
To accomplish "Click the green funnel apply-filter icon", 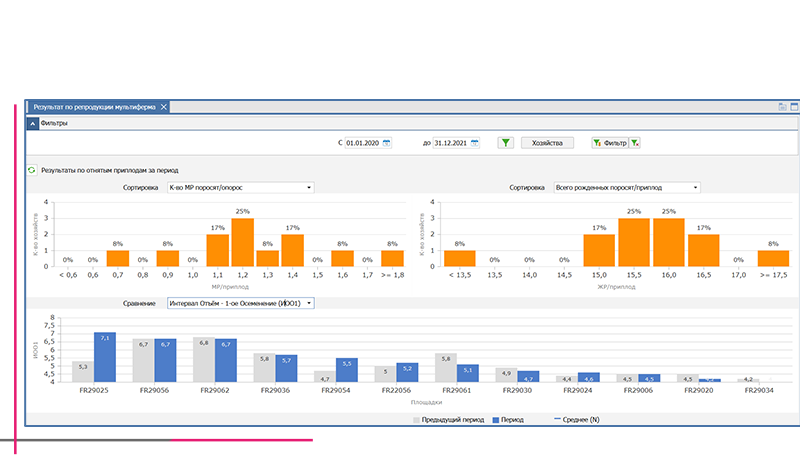I will tap(506, 143).
